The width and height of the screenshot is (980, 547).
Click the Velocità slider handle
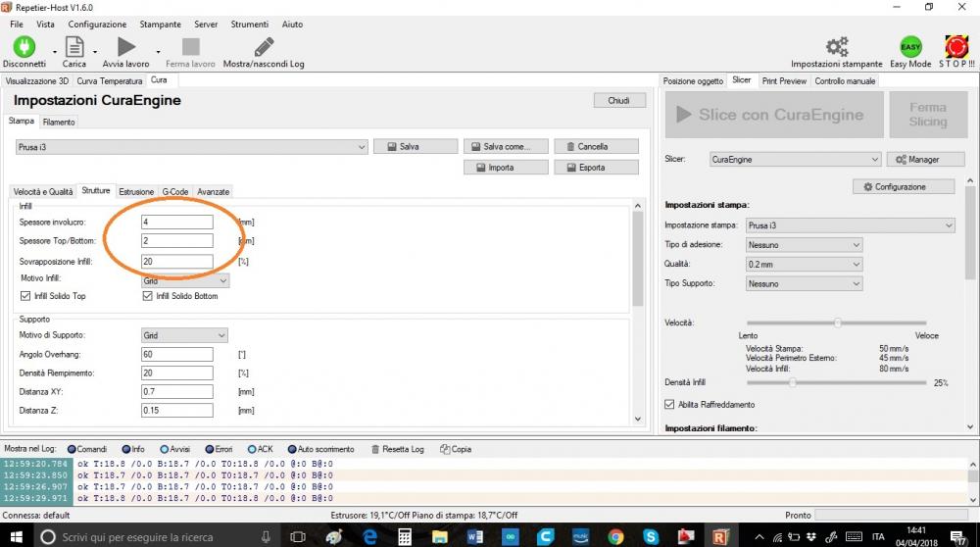(838, 322)
